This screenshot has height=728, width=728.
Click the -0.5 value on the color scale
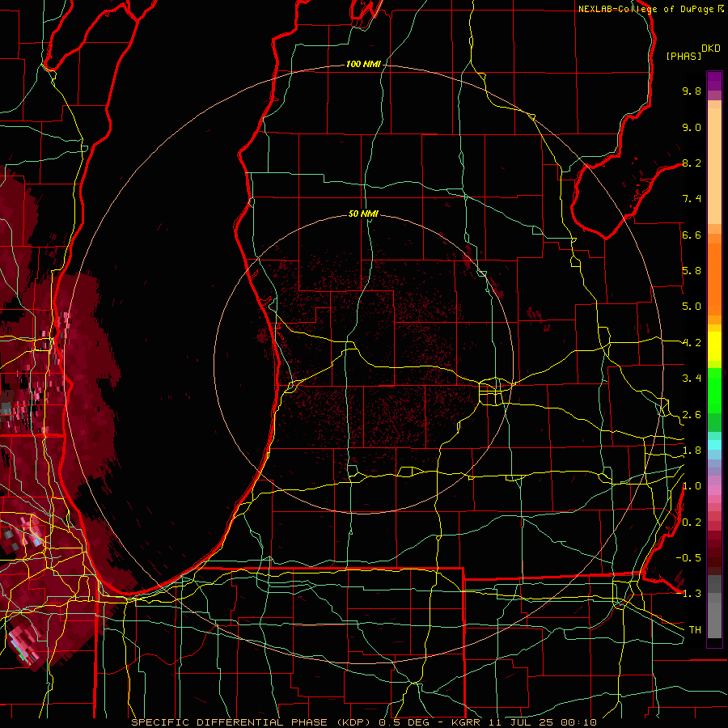[688, 558]
